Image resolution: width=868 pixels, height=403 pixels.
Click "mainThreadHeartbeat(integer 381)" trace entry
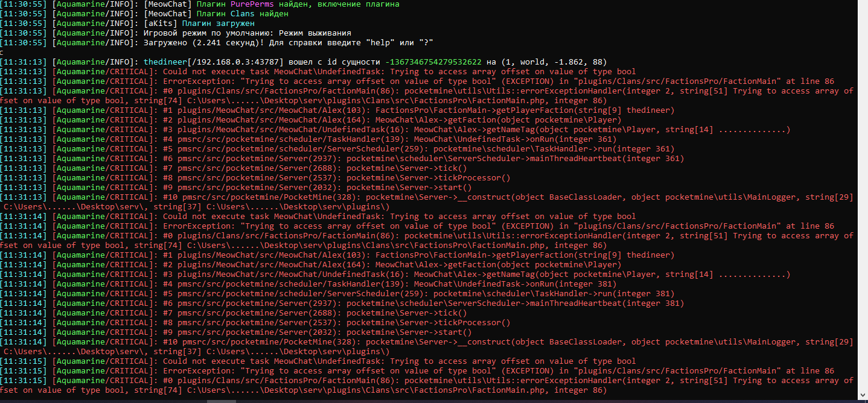pyautogui.click(x=608, y=303)
